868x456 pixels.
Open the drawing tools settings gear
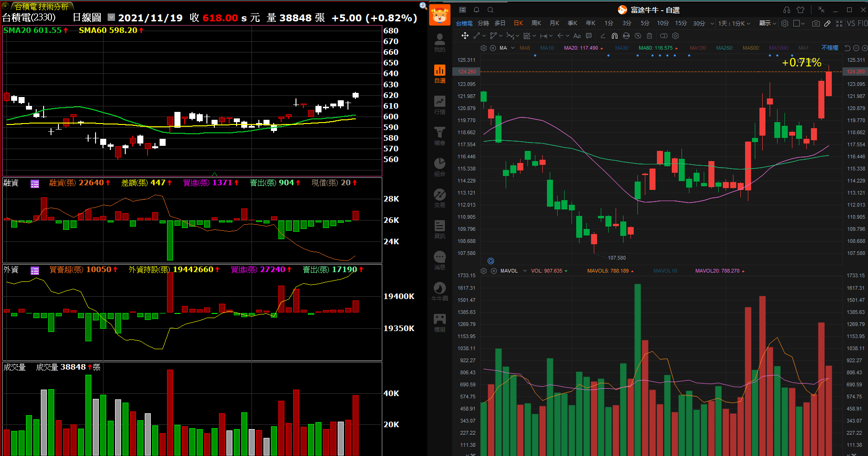[x=675, y=36]
